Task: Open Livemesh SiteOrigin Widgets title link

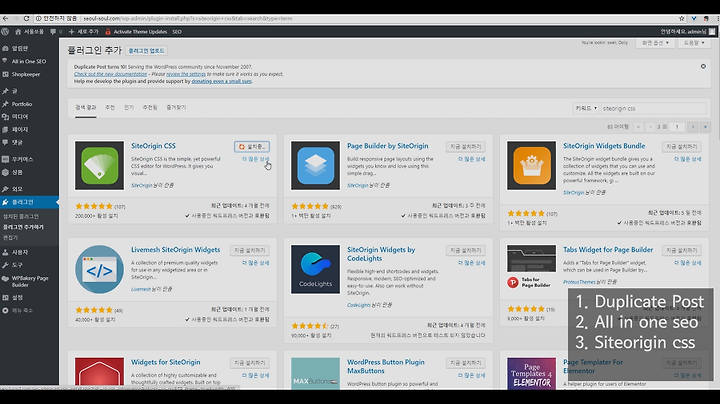Action: (x=175, y=250)
